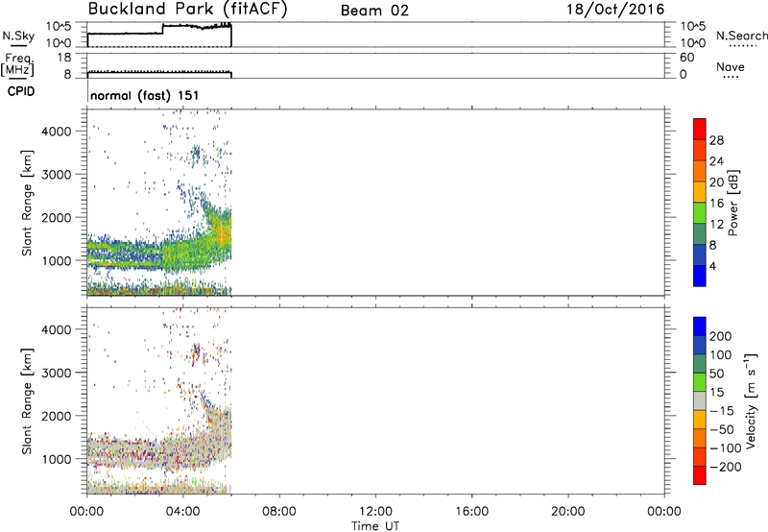The width and height of the screenshot is (768, 532).
Task: Click the 'Velocity [m s-1]' colorbar label
Action: click(x=751, y=400)
